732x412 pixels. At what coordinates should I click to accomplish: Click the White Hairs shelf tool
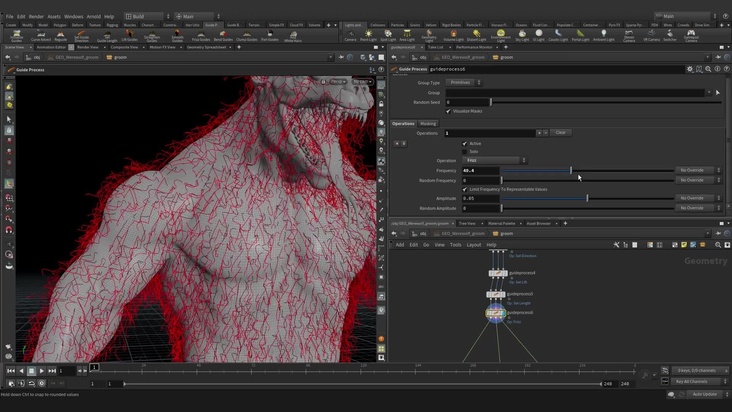293,35
